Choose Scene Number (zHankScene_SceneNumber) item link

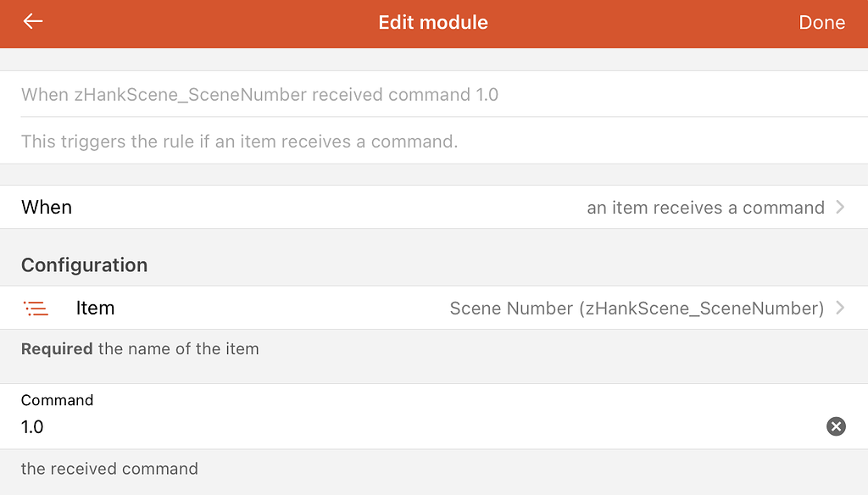coord(636,308)
